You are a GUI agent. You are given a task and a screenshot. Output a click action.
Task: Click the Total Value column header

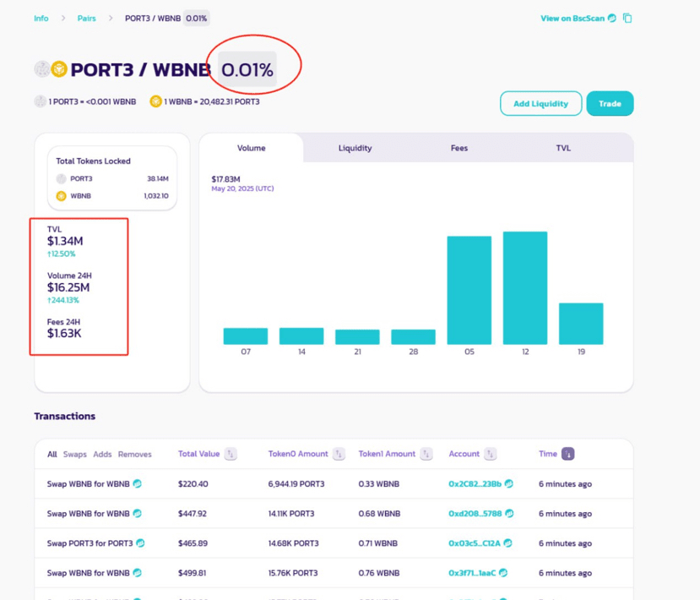pos(198,454)
